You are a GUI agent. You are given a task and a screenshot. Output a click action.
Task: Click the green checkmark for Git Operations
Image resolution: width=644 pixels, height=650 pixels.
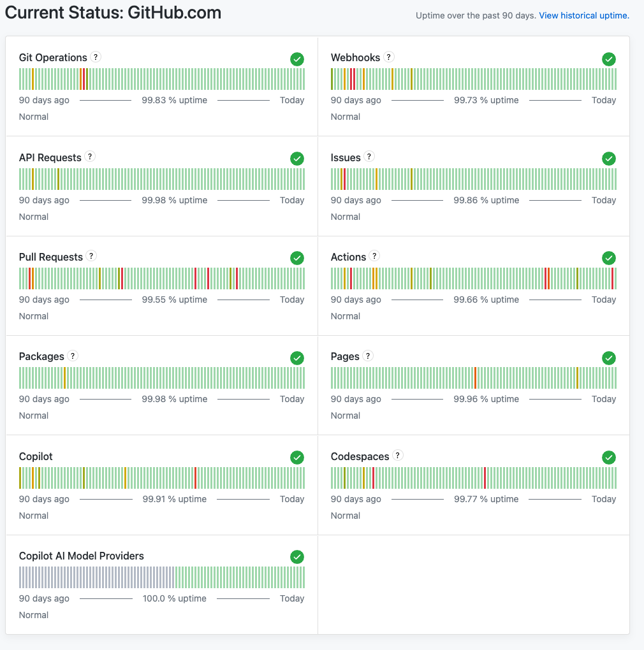click(x=297, y=59)
